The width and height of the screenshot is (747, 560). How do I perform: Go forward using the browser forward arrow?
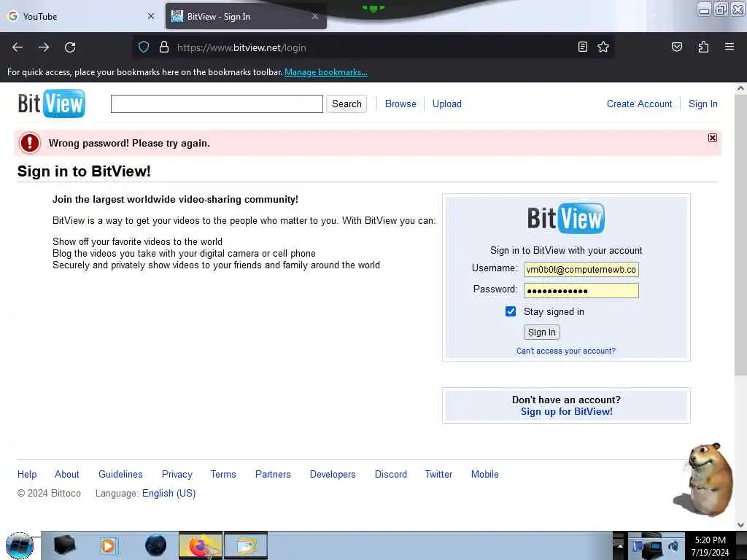pyautogui.click(x=44, y=47)
